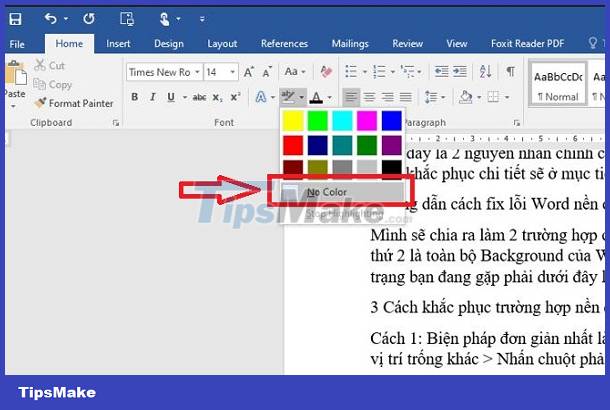This screenshot has height=410, width=610.
Task: Open the File tab
Action: 17,44
